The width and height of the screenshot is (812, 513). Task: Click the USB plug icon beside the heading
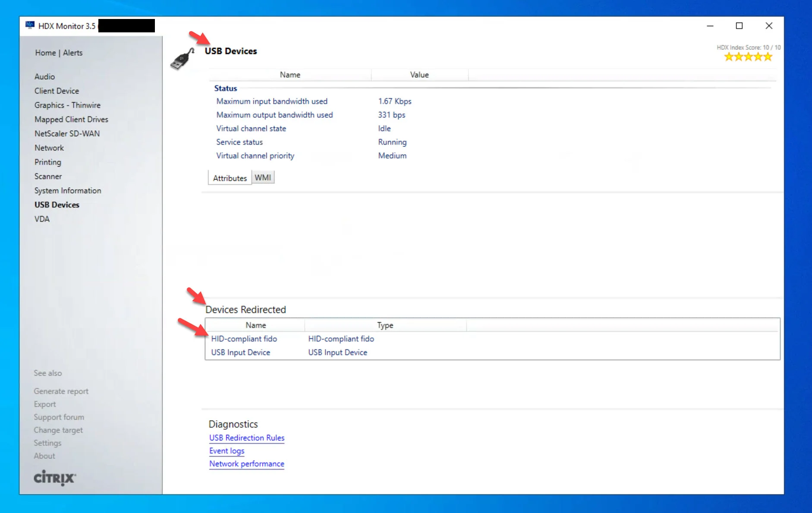[x=182, y=59]
